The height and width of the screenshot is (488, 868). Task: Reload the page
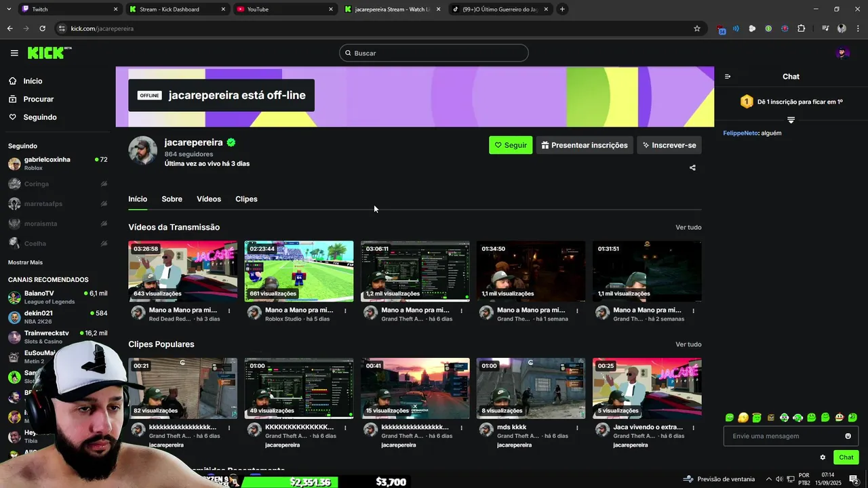coord(42,28)
